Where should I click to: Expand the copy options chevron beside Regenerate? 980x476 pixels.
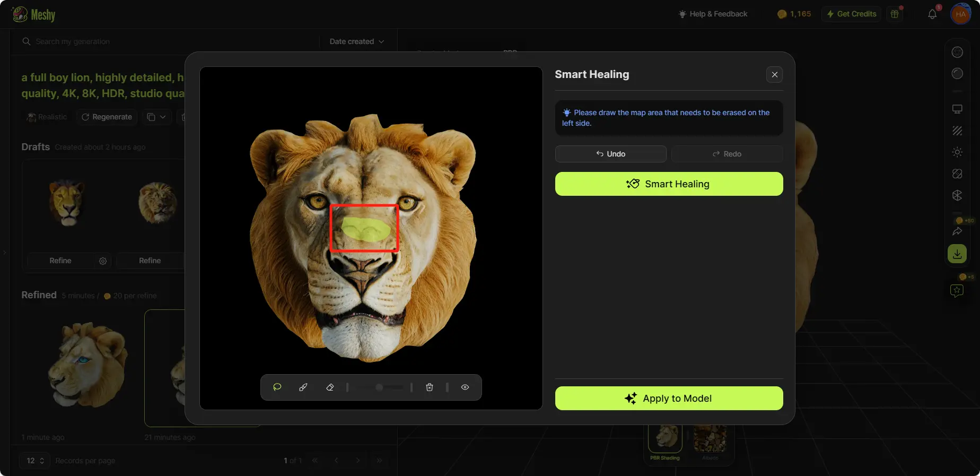click(x=163, y=117)
